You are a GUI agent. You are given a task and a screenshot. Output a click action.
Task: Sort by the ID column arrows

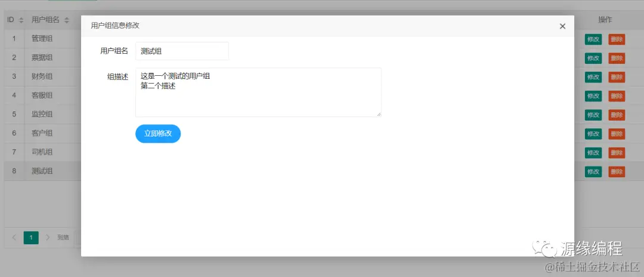(21, 20)
